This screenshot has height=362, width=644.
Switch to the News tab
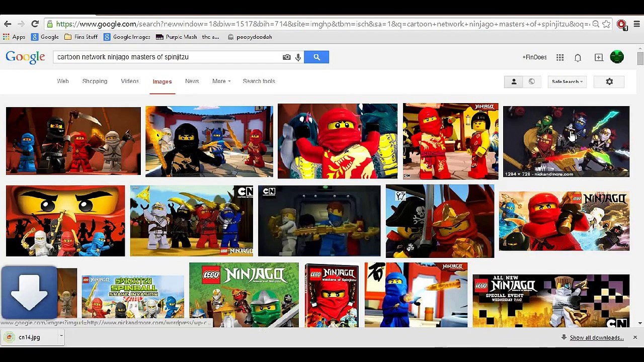tap(192, 81)
